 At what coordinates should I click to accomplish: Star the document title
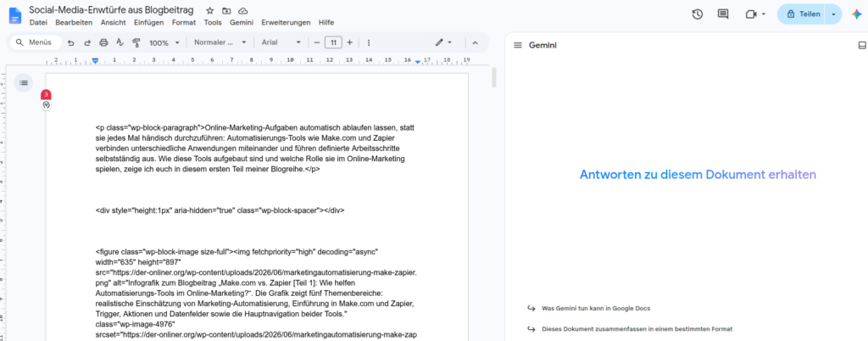(x=210, y=10)
